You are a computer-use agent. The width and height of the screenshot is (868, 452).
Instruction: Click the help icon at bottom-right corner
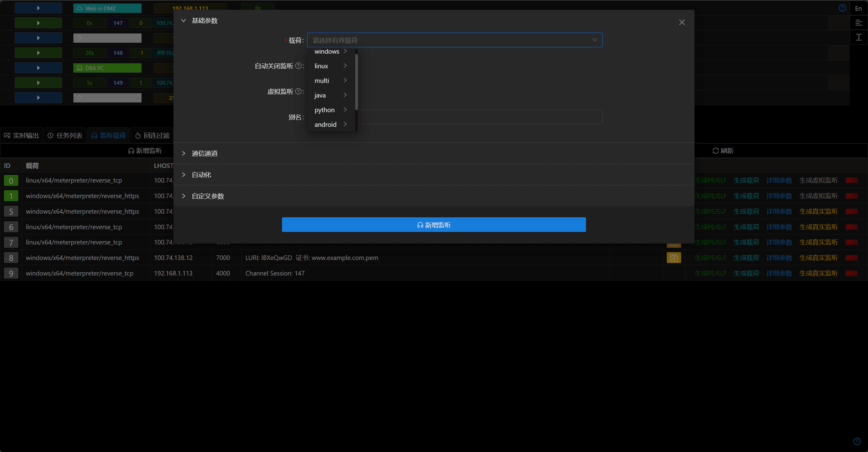857,441
